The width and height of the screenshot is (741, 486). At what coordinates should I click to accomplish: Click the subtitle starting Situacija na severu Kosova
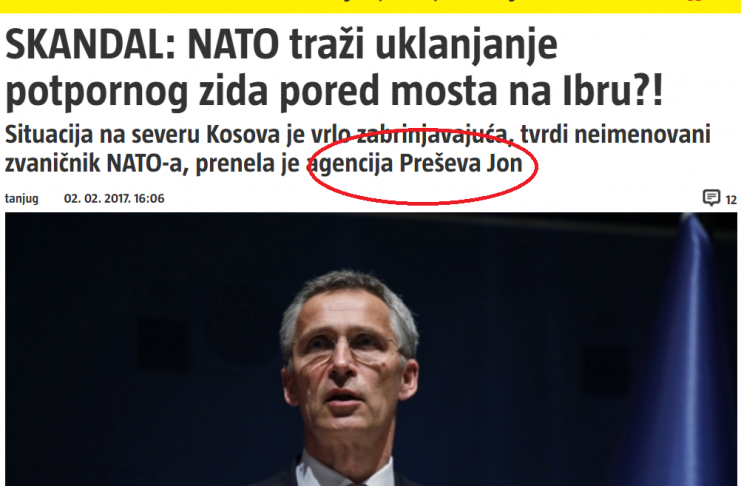point(358,149)
